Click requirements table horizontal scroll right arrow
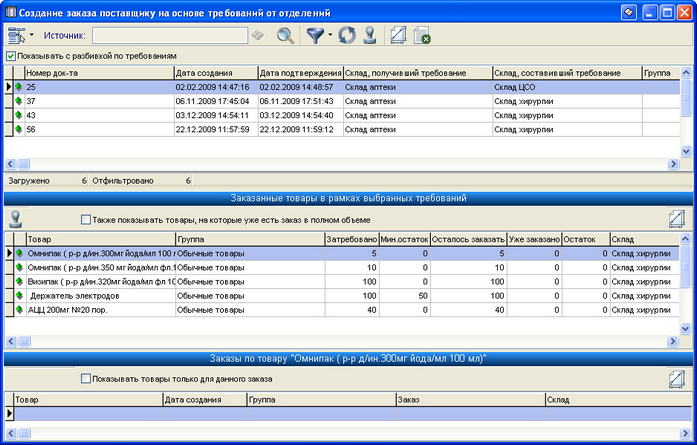 coord(673,164)
